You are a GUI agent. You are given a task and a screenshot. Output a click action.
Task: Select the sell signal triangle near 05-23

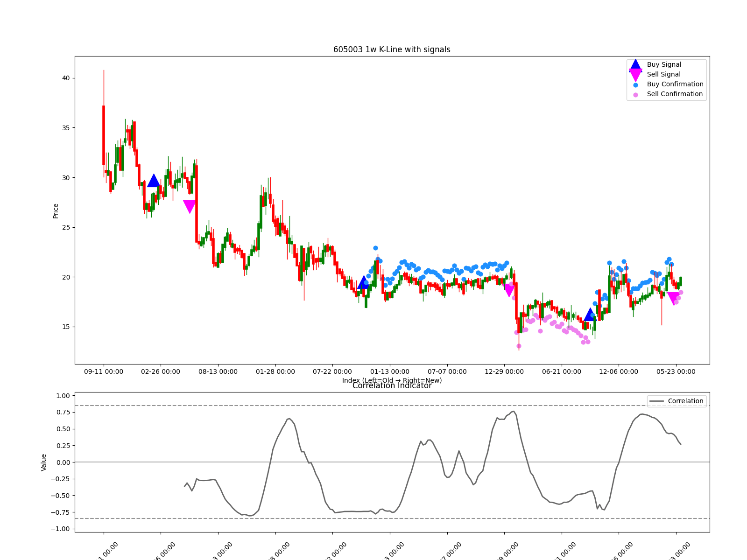[x=674, y=299]
